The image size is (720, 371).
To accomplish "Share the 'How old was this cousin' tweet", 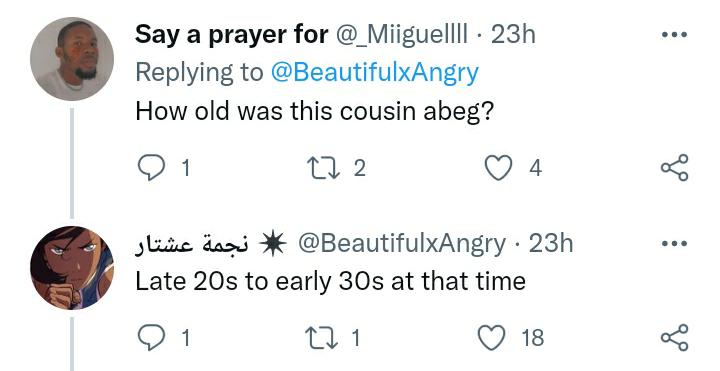I will click(x=675, y=168).
